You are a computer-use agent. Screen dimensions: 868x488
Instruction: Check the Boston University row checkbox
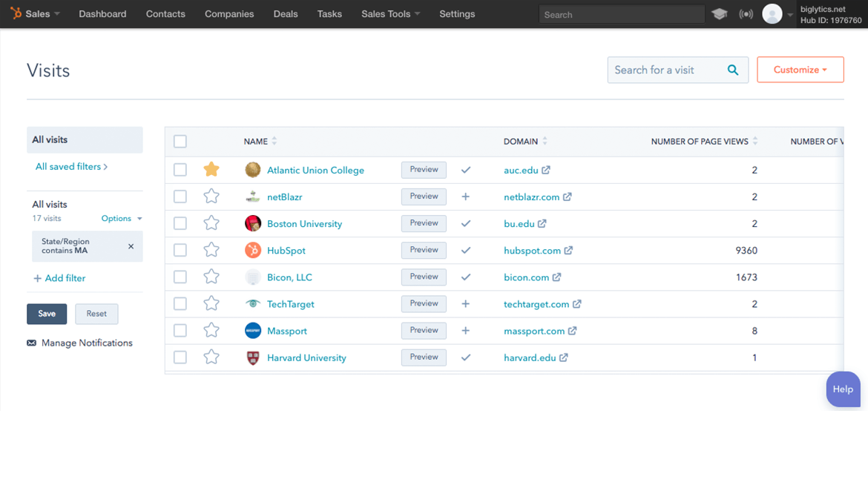[x=180, y=223]
